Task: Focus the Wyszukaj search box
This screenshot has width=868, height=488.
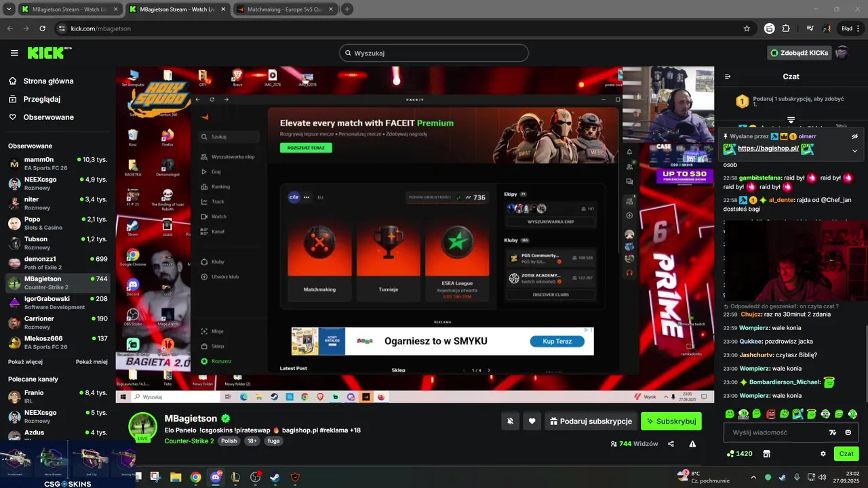Action: coord(434,53)
